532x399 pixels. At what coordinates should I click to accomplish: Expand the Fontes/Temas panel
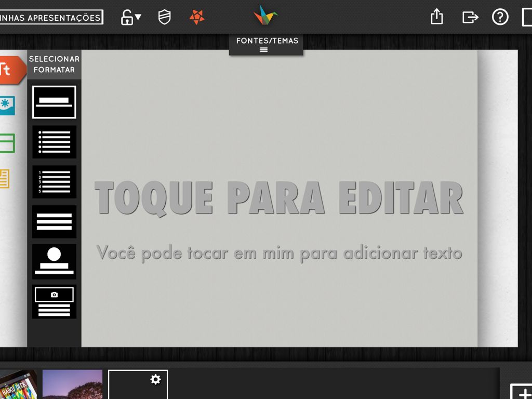tap(266, 45)
